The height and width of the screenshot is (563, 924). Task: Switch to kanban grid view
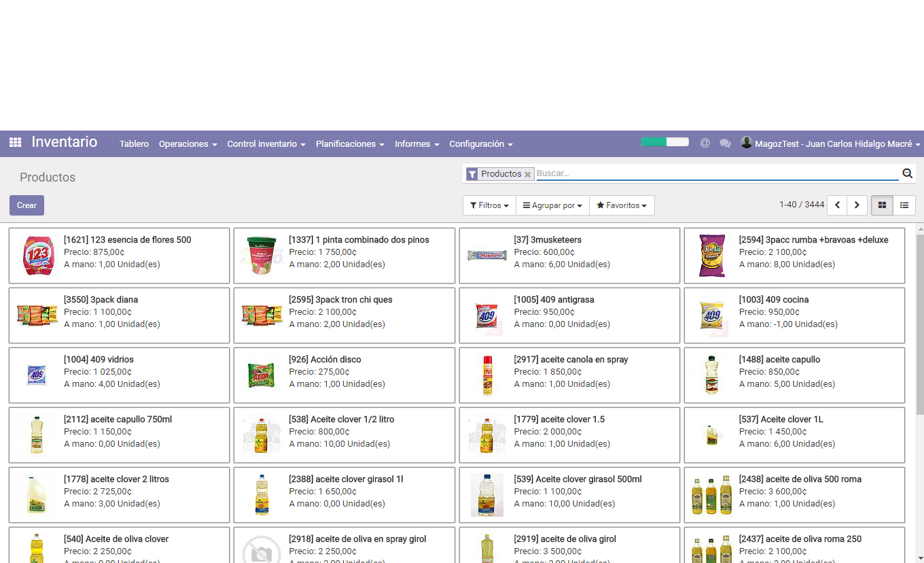[x=882, y=205]
